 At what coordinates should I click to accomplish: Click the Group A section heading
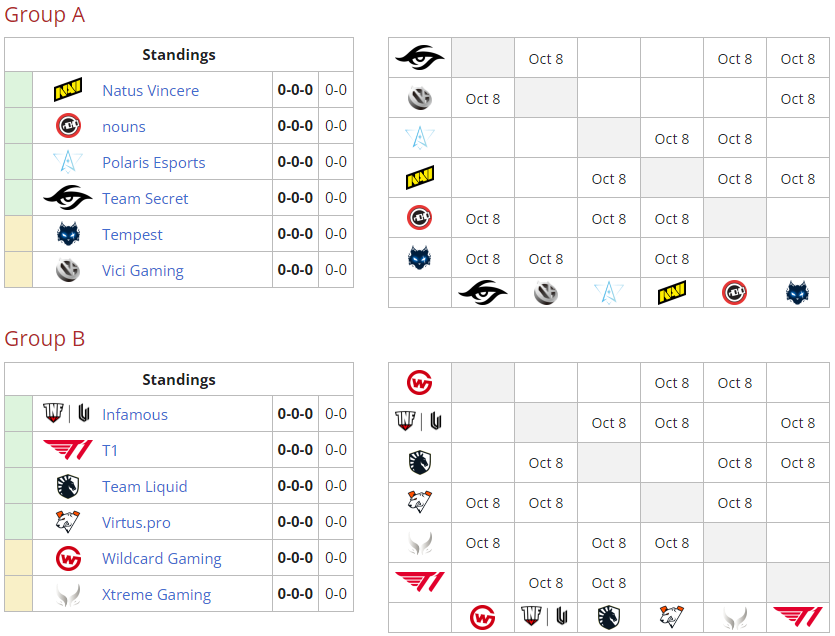pyautogui.click(x=45, y=15)
